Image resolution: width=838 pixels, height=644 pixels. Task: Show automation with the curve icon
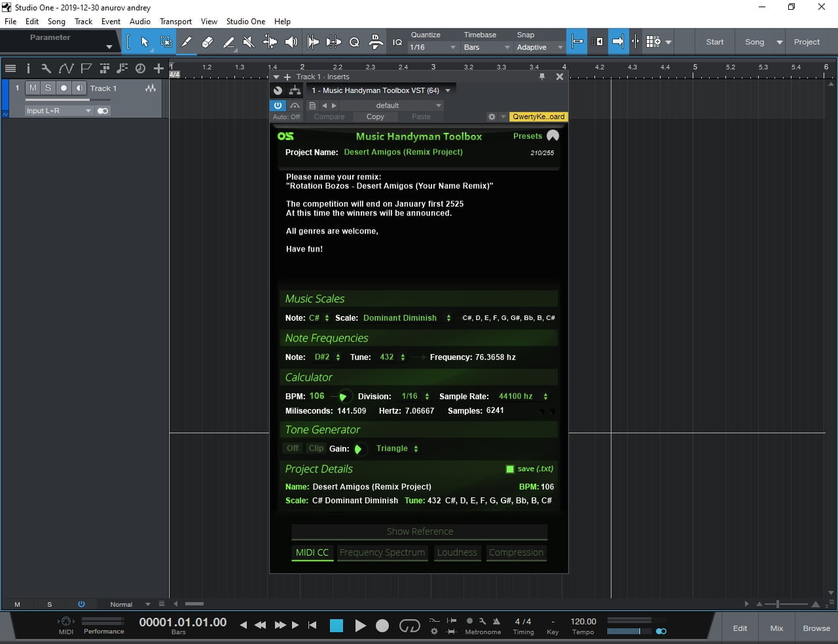pyautogui.click(x=65, y=68)
